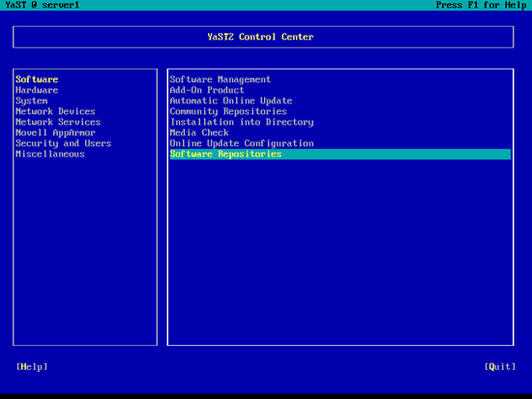Image resolution: width=532 pixels, height=399 pixels.
Task: Launch Community Repositories module
Action: 228,111
